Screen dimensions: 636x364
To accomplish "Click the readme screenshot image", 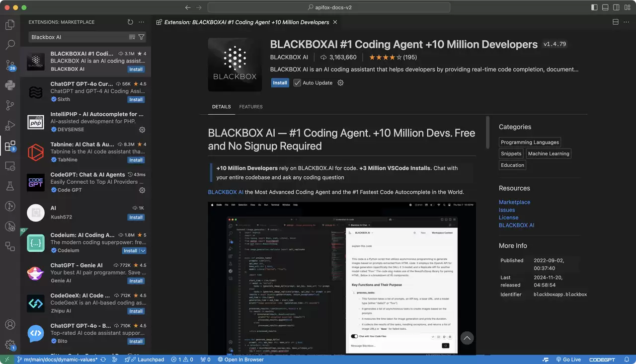I will pos(342,278).
